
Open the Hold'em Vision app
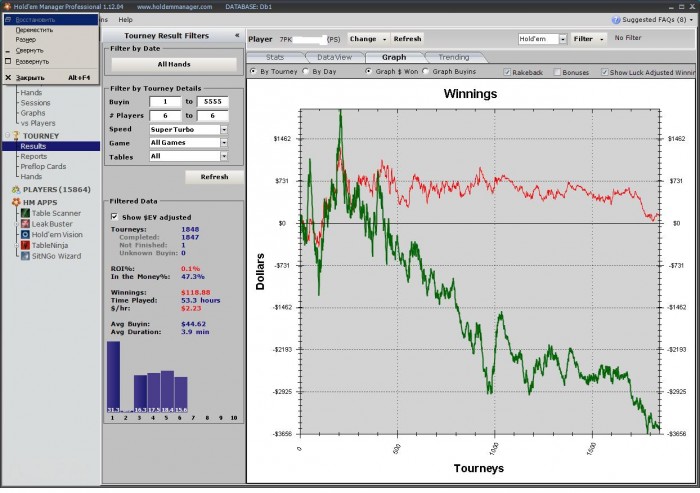pyautogui.click(x=57, y=235)
